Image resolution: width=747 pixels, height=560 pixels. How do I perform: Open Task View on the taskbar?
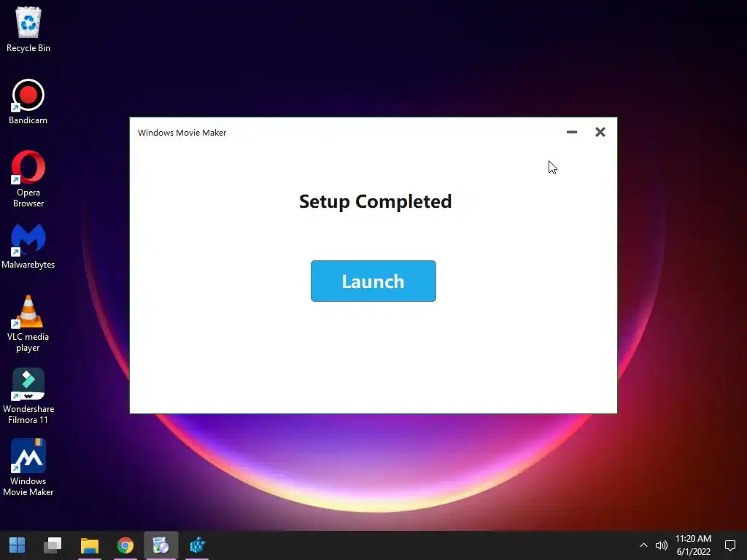pos(53,545)
